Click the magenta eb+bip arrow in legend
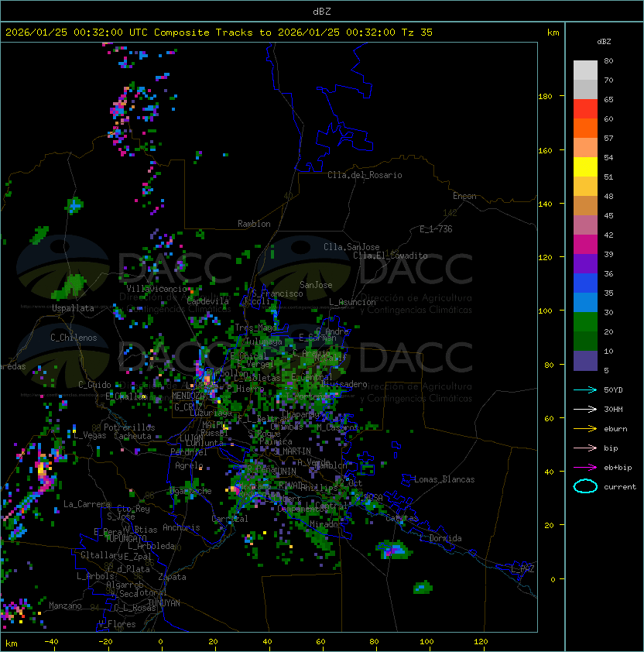This screenshot has height=652, width=644. pos(585,468)
